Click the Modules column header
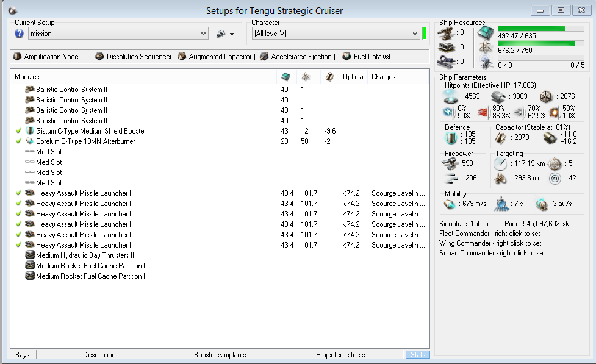The width and height of the screenshot is (596, 364). (x=143, y=77)
